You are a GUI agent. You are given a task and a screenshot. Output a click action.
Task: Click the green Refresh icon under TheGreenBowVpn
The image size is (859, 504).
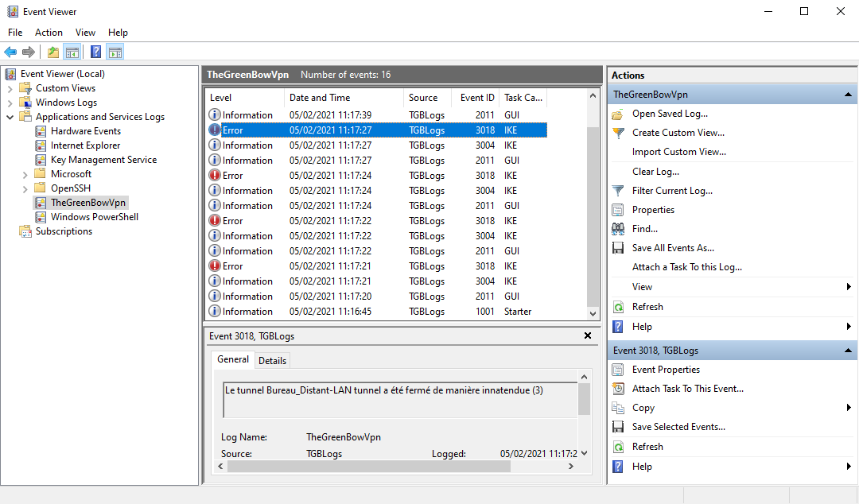618,307
